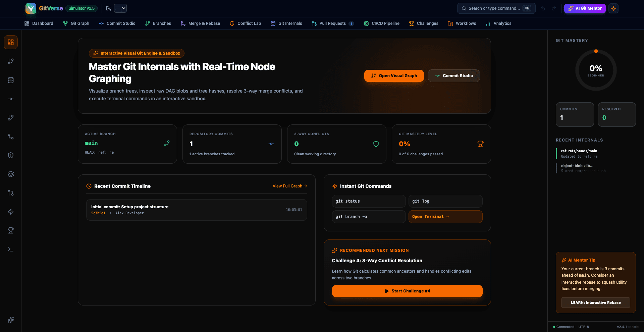Run the git log command
644x332 pixels.
click(445, 201)
